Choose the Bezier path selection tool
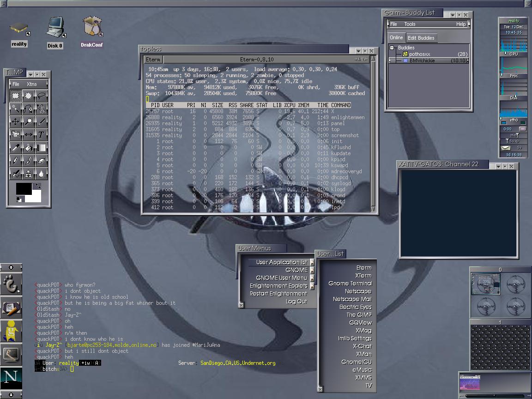 coord(29,109)
